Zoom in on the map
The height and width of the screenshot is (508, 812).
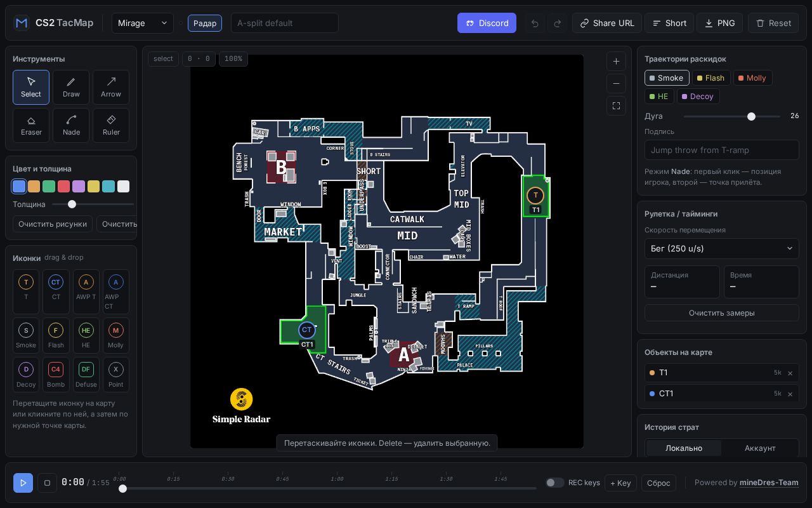coord(616,61)
